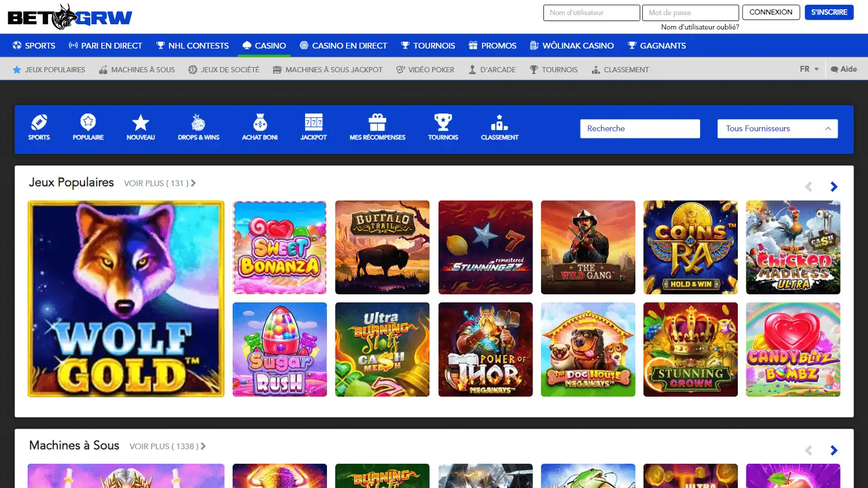Viewport: 868px width, 488px height.
Task: Show next Jeux Populaires games arrow
Action: [834, 187]
